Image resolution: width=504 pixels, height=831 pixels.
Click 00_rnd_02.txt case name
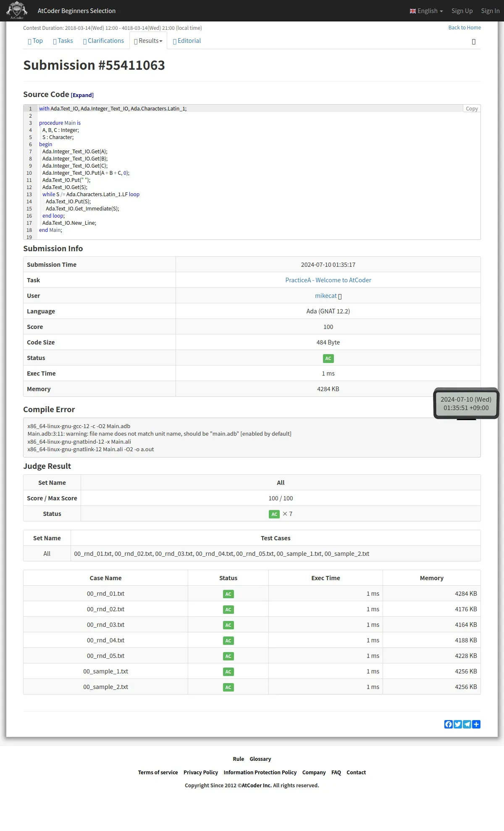(x=105, y=609)
